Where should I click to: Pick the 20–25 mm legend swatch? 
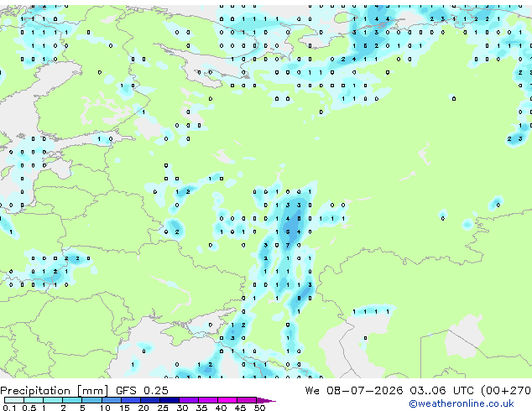149,400
